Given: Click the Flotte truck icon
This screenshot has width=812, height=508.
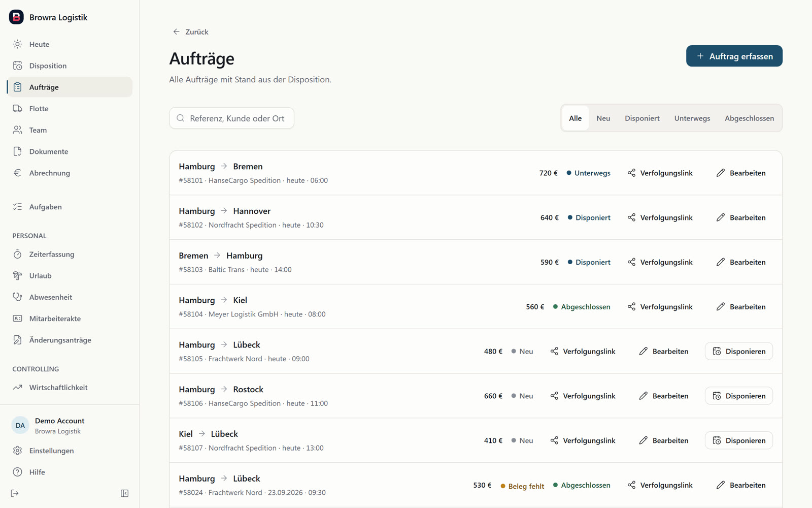Looking at the screenshot, I should pyautogui.click(x=18, y=109).
